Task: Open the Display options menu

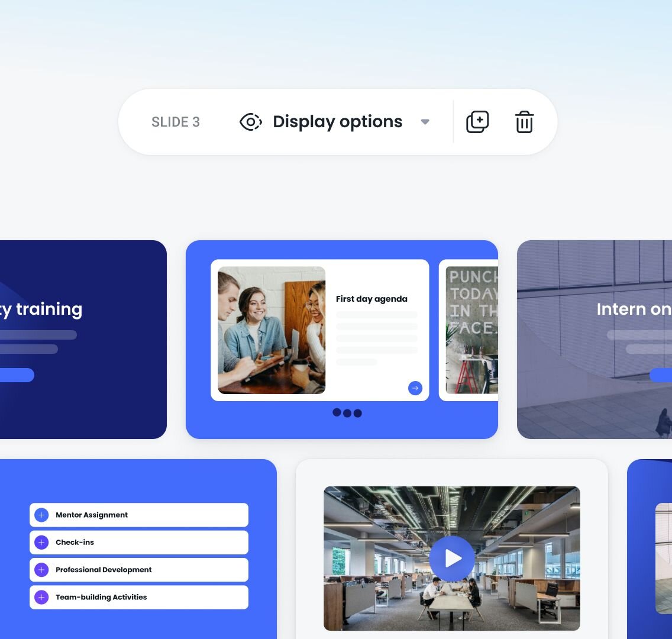Action: point(337,122)
